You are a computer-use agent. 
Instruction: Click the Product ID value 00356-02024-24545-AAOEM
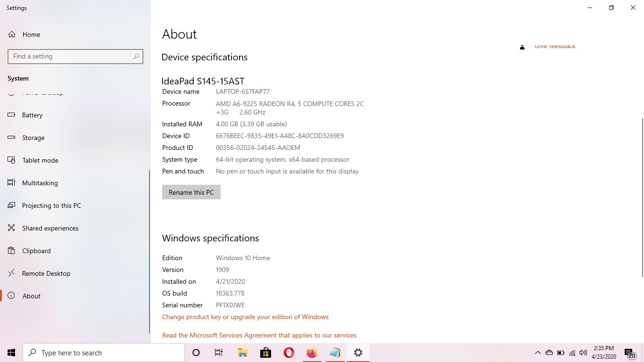[x=258, y=148]
